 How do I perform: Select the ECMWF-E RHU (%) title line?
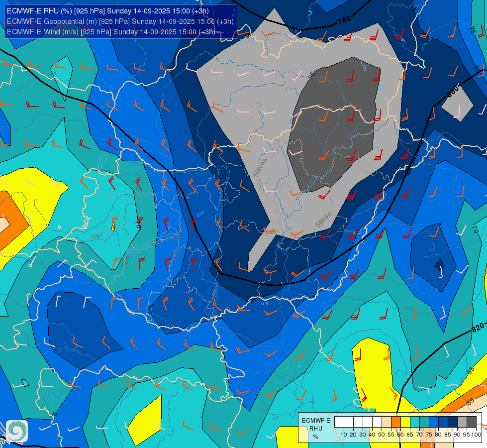coord(108,11)
